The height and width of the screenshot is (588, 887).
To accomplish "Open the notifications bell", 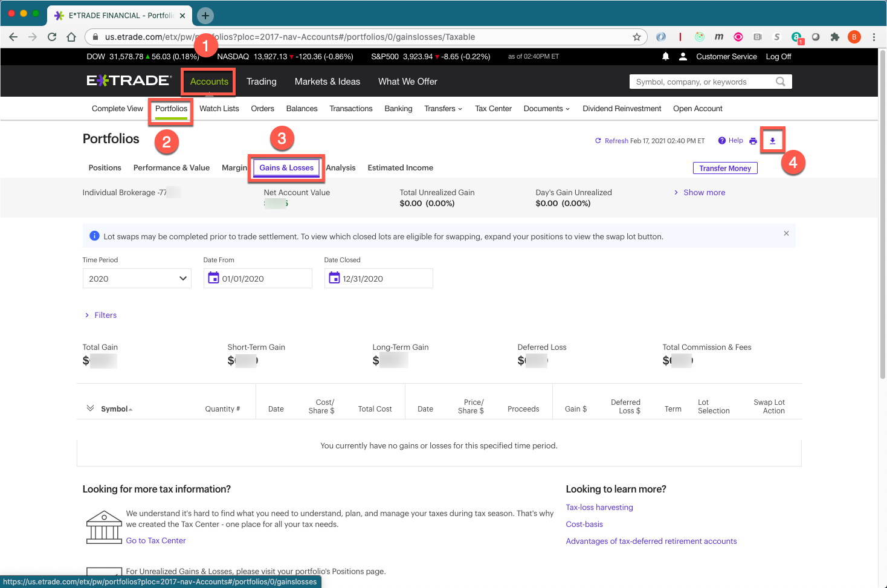I will 665,56.
